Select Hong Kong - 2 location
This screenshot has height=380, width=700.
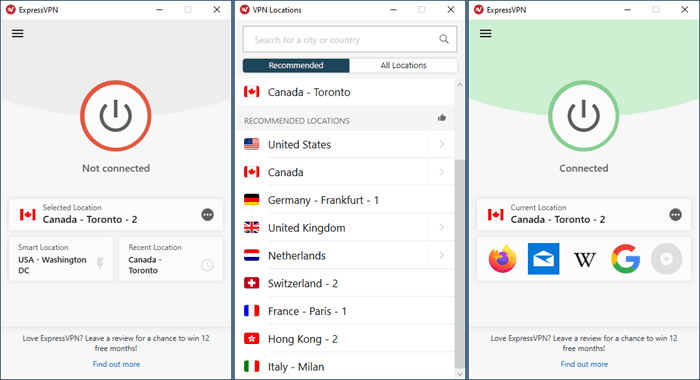[345, 339]
